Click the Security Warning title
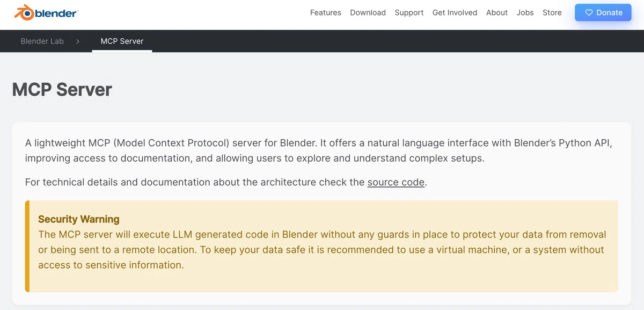Viewport: 644px width, 310px height. (79, 219)
